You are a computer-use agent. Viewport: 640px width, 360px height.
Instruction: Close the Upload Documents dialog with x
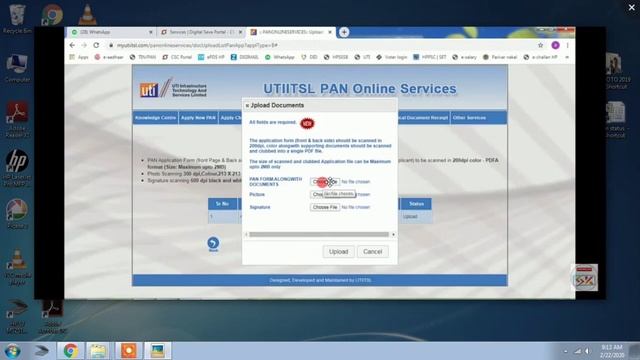click(x=247, y=106)
